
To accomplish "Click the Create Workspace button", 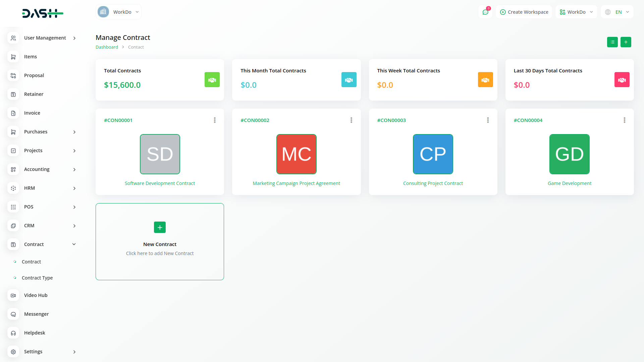I will 524,12.
